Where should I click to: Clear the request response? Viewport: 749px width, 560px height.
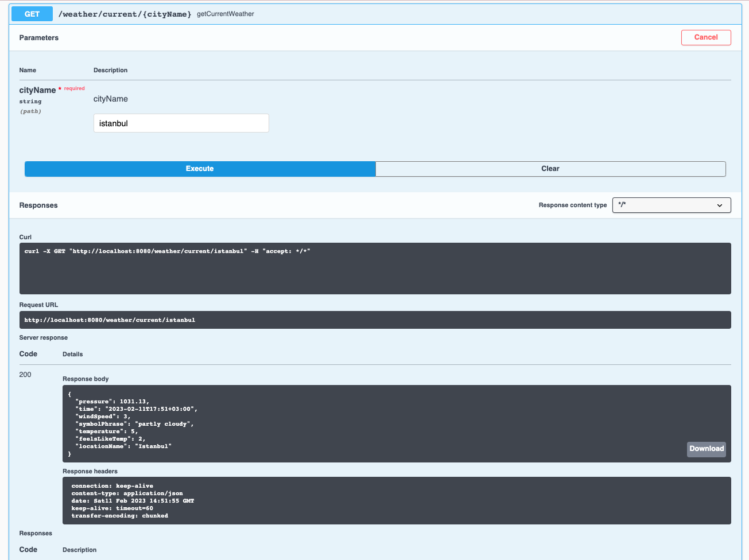[x=550, y=169]
